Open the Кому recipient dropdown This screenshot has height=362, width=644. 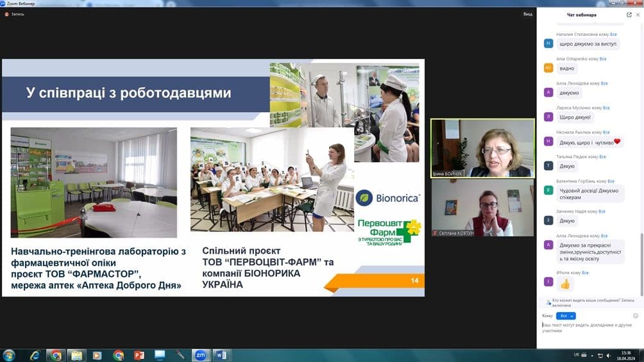point(566,316)
